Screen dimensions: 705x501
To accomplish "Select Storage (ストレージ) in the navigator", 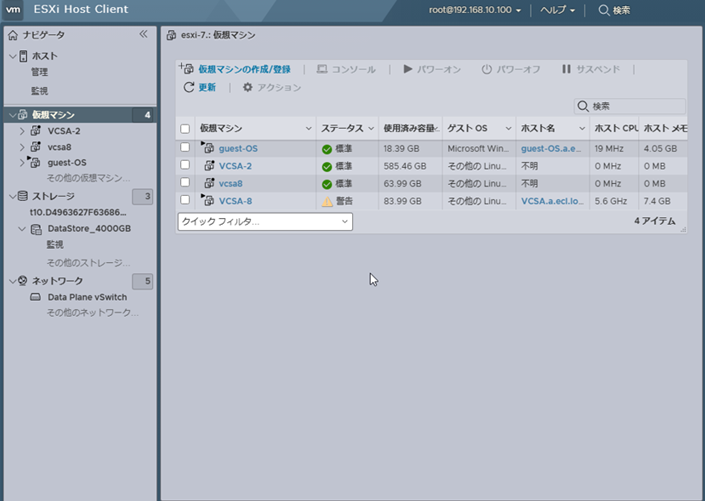I will pyautogui.click(x=53, y=196).
